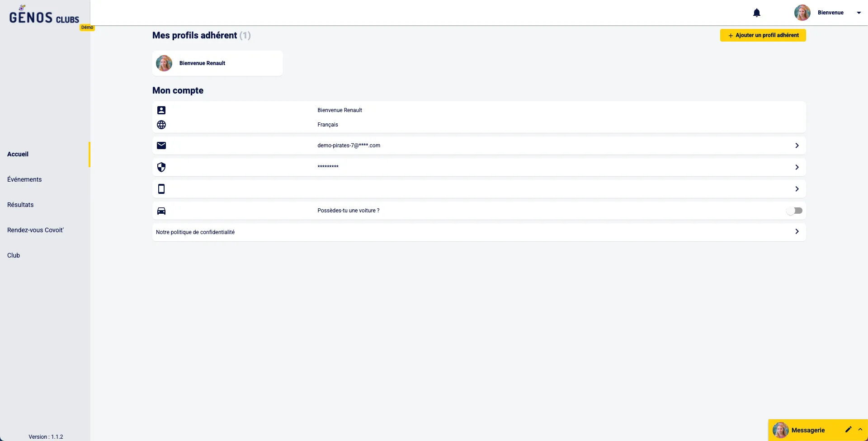The height and width of the screenshot is (441, 868).
Task: Open the Bienvenue user dropdown arrow
Action: (859, 13)
